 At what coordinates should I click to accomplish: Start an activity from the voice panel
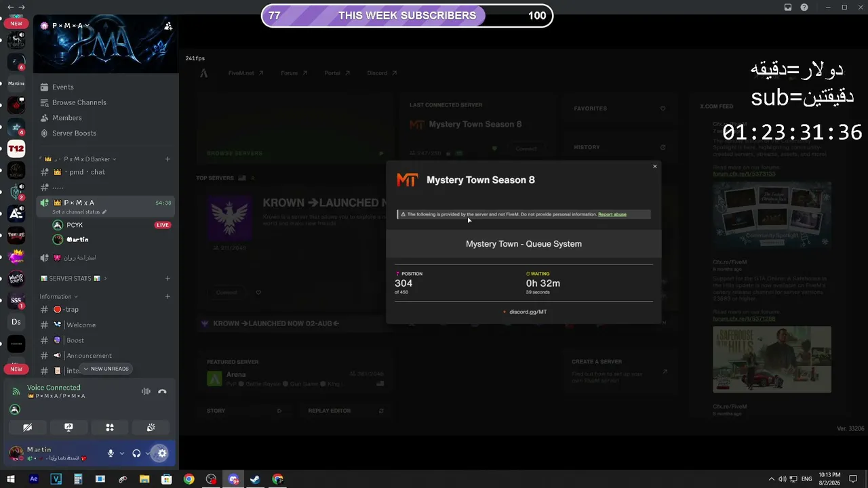110,427
